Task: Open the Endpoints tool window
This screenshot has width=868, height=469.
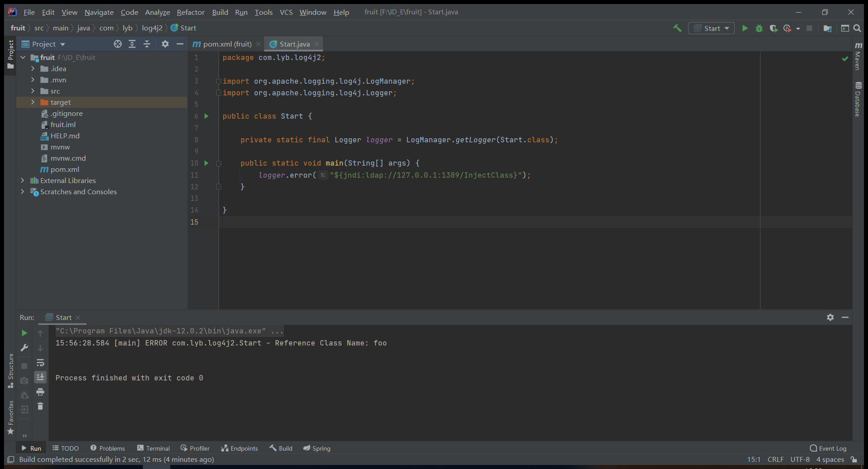Action: pos(240,448)
